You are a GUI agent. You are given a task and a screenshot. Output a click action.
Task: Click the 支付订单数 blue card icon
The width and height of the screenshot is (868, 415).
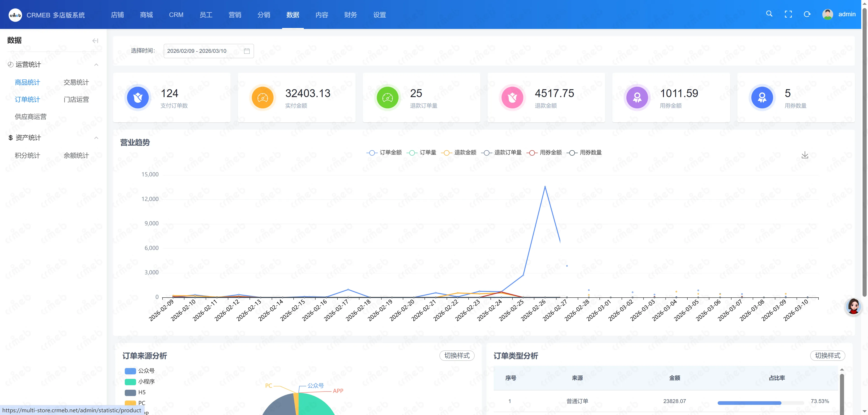138,98
